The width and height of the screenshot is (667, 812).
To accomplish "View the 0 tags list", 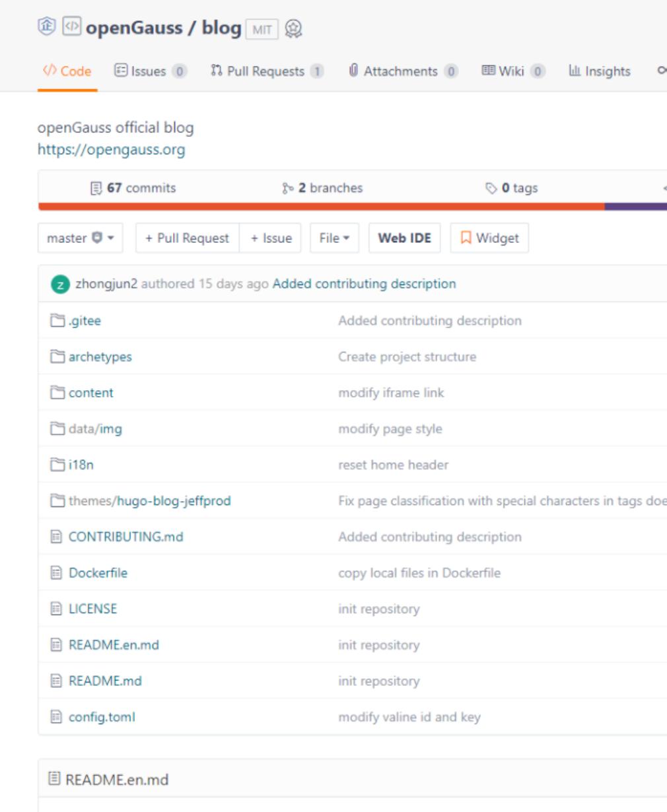I will coord(512,187).
